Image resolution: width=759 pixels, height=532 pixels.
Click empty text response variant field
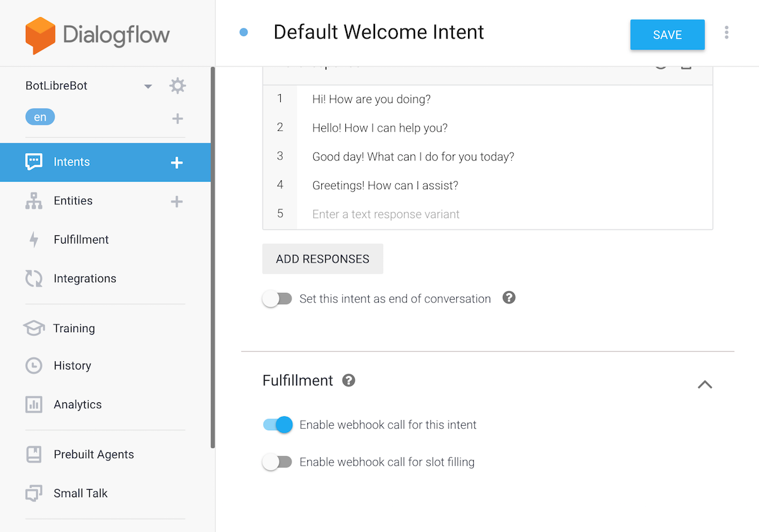click(504, 214)
